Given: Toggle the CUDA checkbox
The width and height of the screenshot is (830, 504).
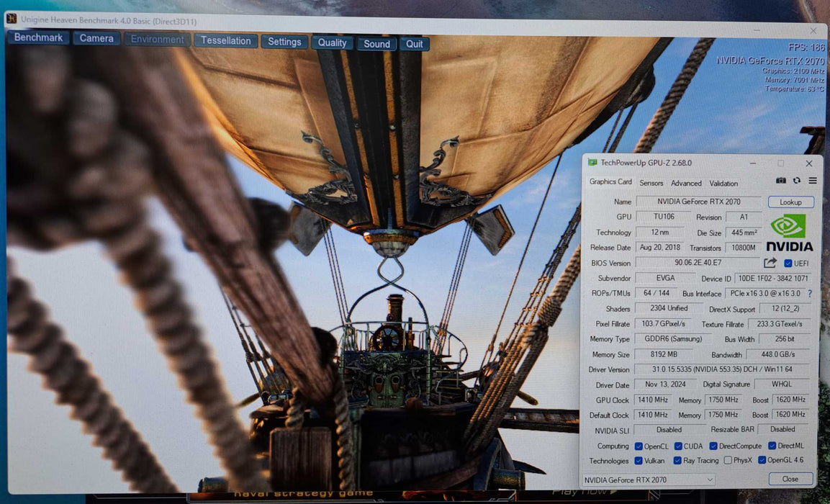Looking at the screenshot, I should click(x=678, y=446).
